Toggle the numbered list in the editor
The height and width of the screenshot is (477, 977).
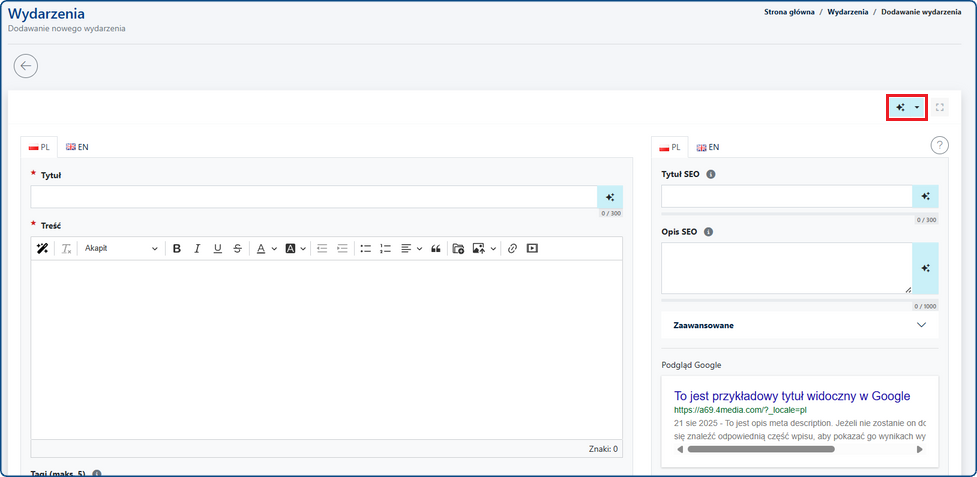pyautogui.click(x=386, y=248)
